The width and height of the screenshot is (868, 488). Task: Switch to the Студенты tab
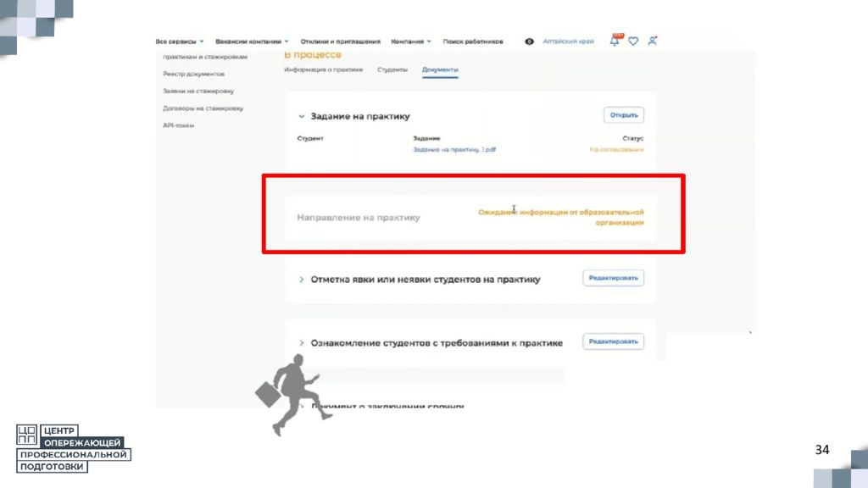point(392,69)
